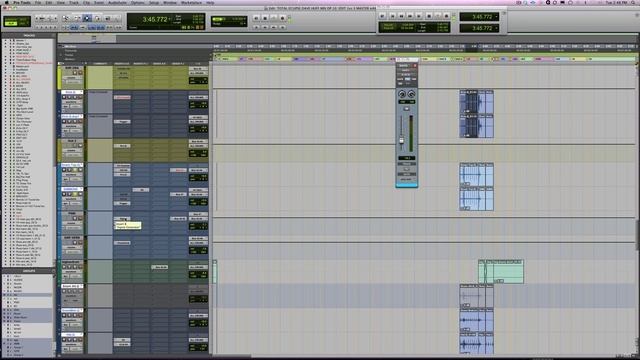
Task: Click Record in the Edit window transport
Action: [282, 18]
